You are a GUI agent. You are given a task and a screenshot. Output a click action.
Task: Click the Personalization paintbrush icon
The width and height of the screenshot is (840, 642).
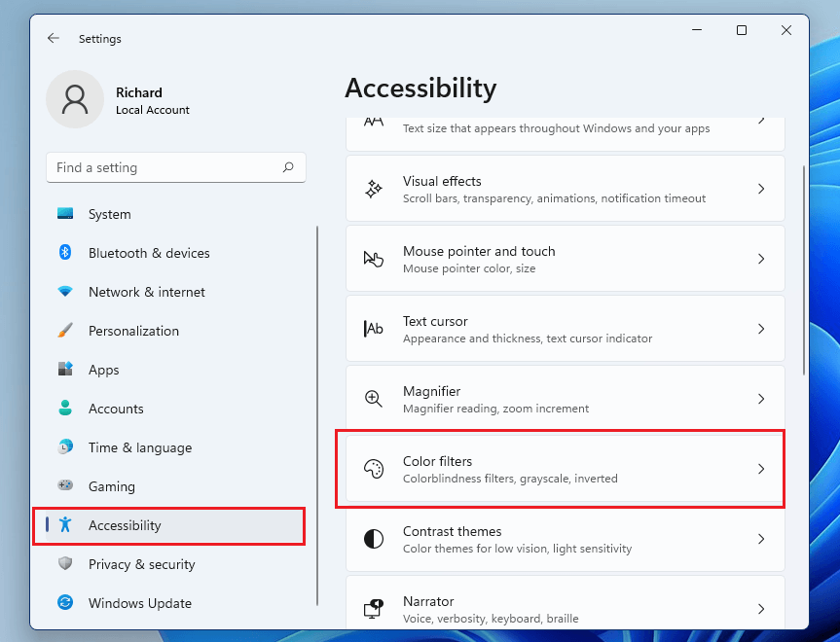click(x=65, y=331)
